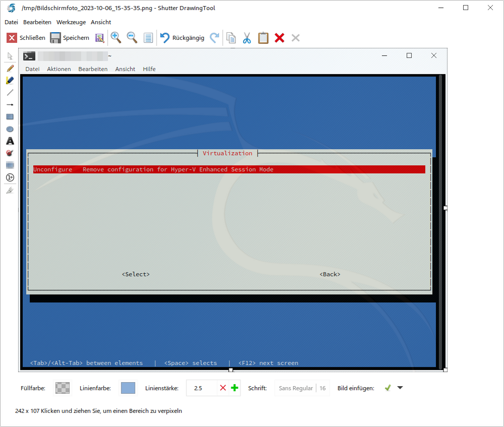Viewport: 504px width, 427px height.
Task: Pick the highlighter tool
Action: [x=10, y=80]
